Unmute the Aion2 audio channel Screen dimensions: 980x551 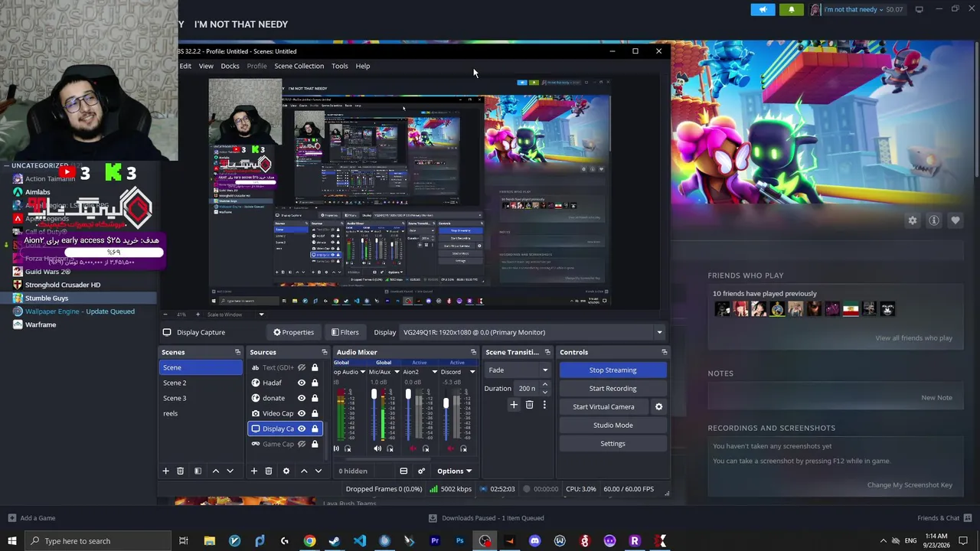point(414,448)
